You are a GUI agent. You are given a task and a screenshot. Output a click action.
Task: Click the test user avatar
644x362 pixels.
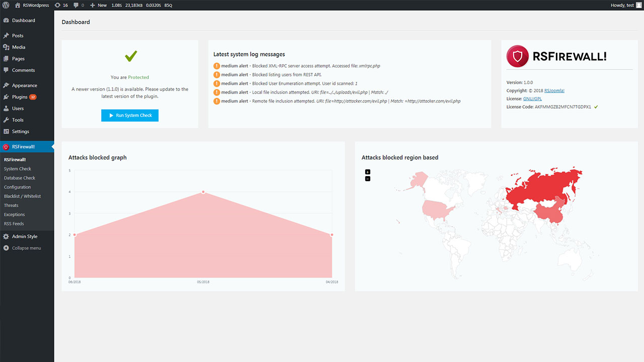[638, 5]
